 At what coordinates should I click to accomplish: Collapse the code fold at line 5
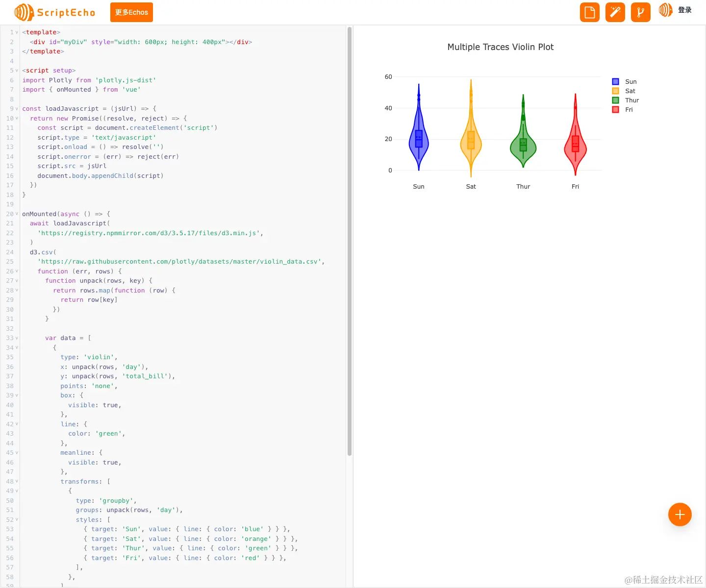pyautogui.click(x=17, y=71)
